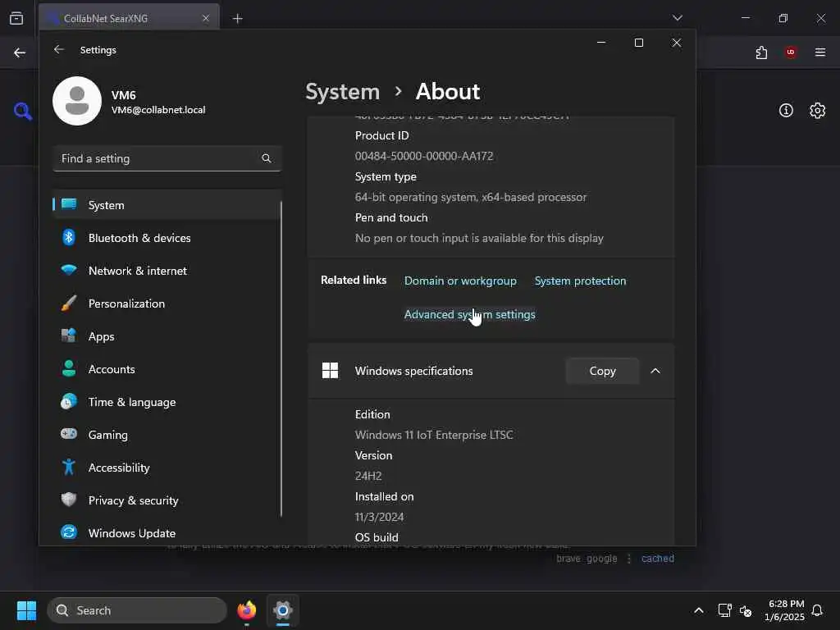Open Domain or workgroup link
Image resolution: width=840 pixels, height=630 pixels.
click(460, 281)
